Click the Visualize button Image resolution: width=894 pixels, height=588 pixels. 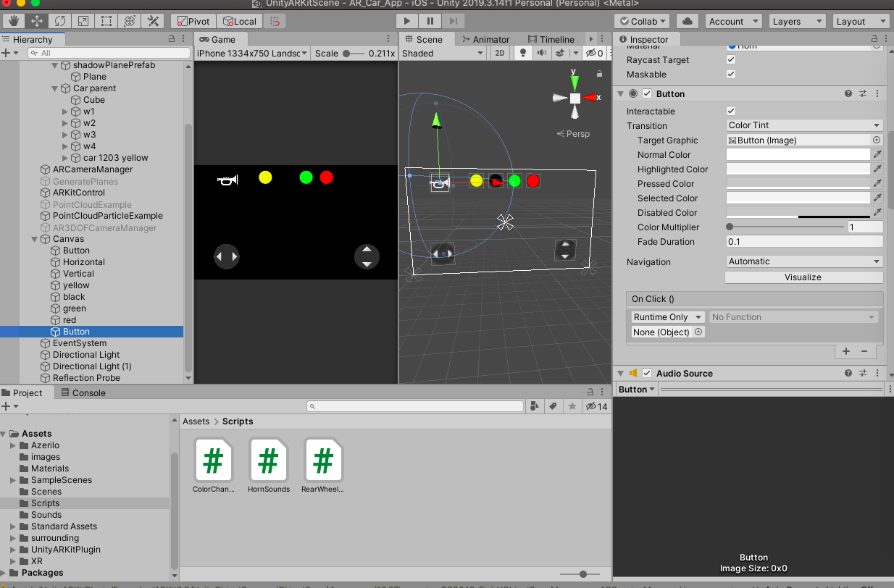click(803, 277)
